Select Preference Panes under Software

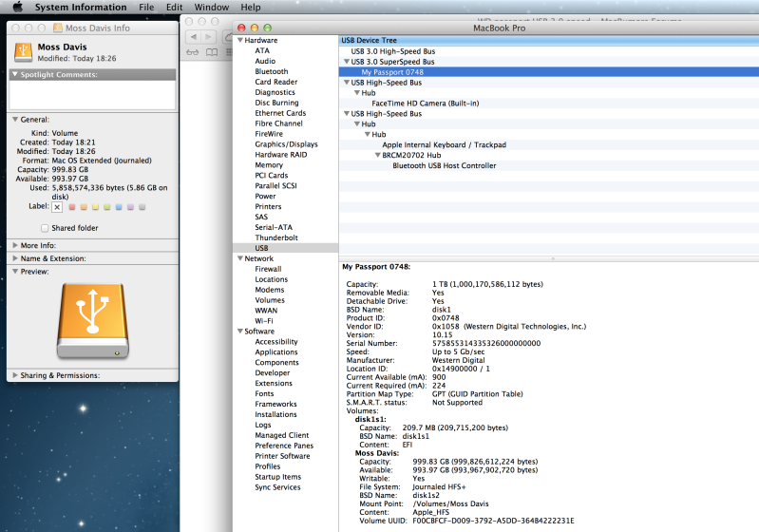pyautogui.click(x=284, y=446)
